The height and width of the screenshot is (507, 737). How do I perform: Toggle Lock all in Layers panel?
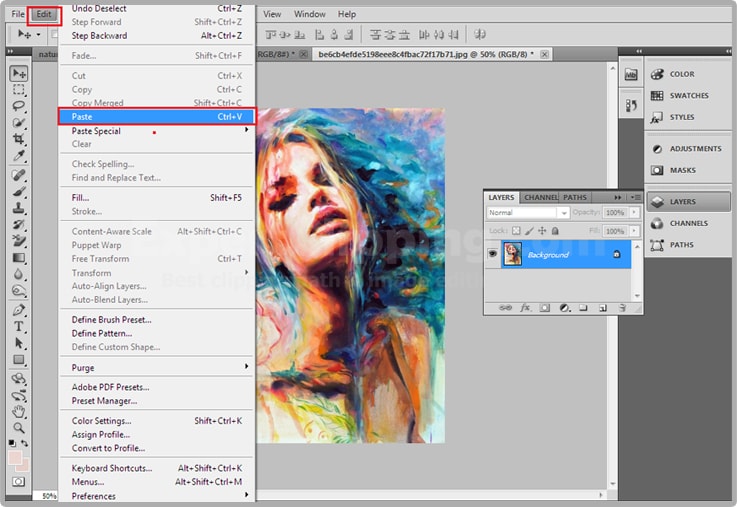(x=555, y=231)
